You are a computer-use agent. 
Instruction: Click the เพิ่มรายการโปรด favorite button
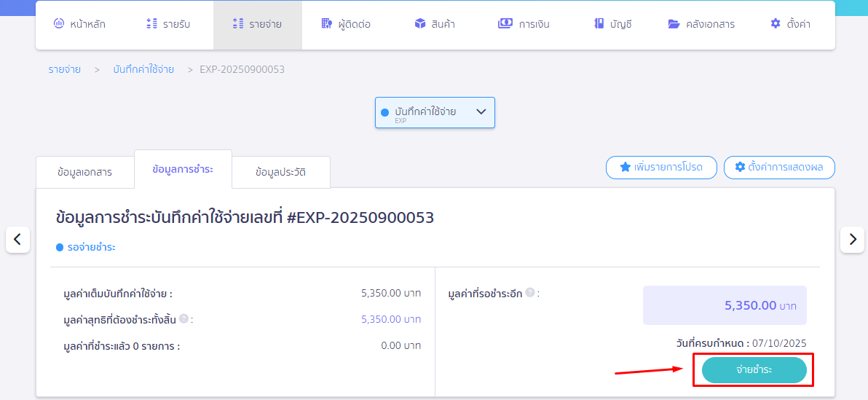pos(661,168)
